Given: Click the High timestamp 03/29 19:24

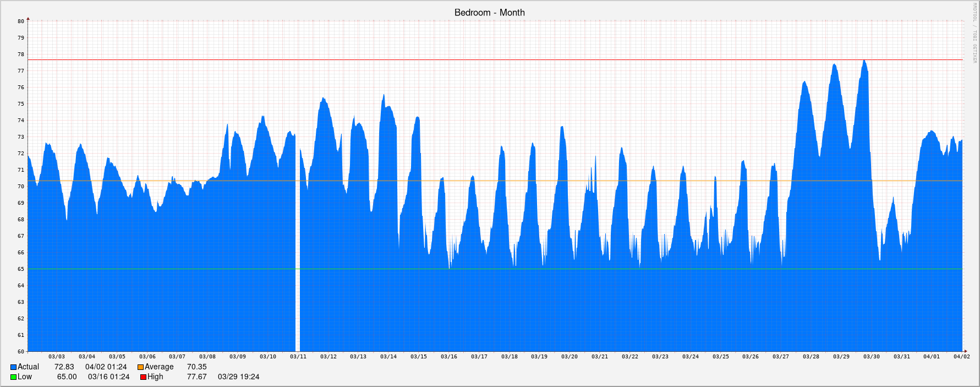Looking at the screenshot, I should point(238,377).
